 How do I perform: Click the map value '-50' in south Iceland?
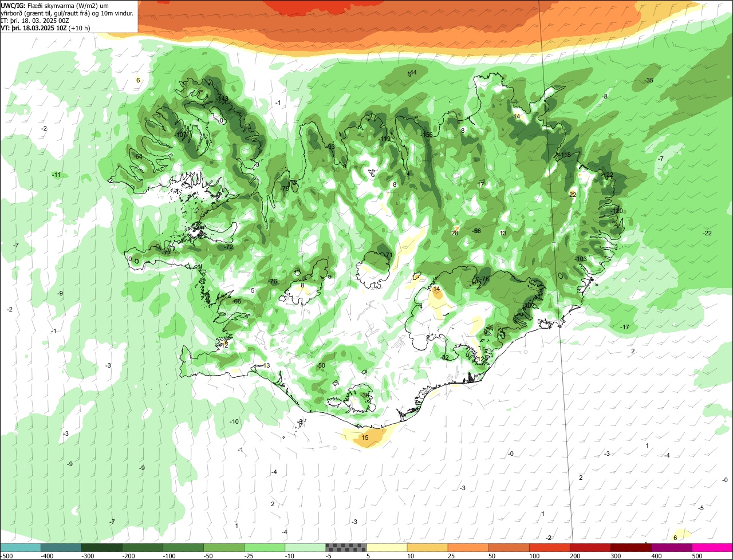321,365
